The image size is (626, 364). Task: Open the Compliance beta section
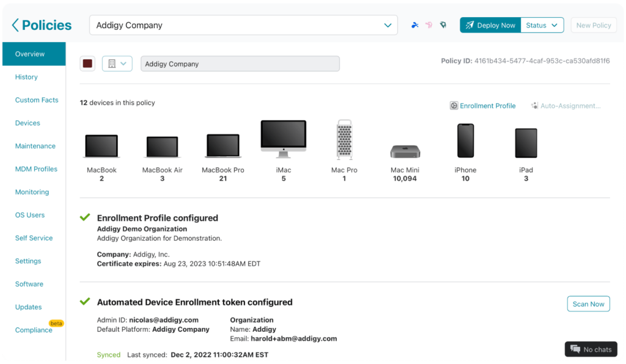point(34,330)
